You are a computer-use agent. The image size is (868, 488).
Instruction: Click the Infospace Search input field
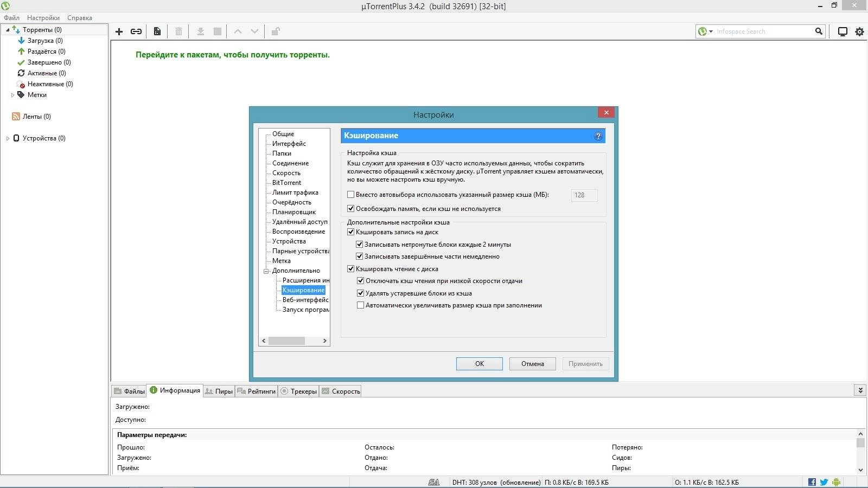click(764, 31)
